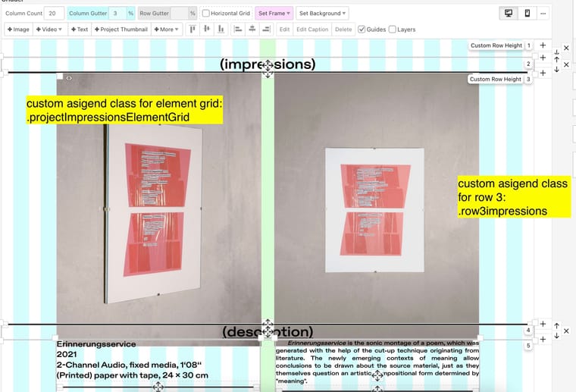Enable the Horizontal Grid checkbox
Image resolution: width=576 pixels, height=392 pixels.
(x=206, y=14)
